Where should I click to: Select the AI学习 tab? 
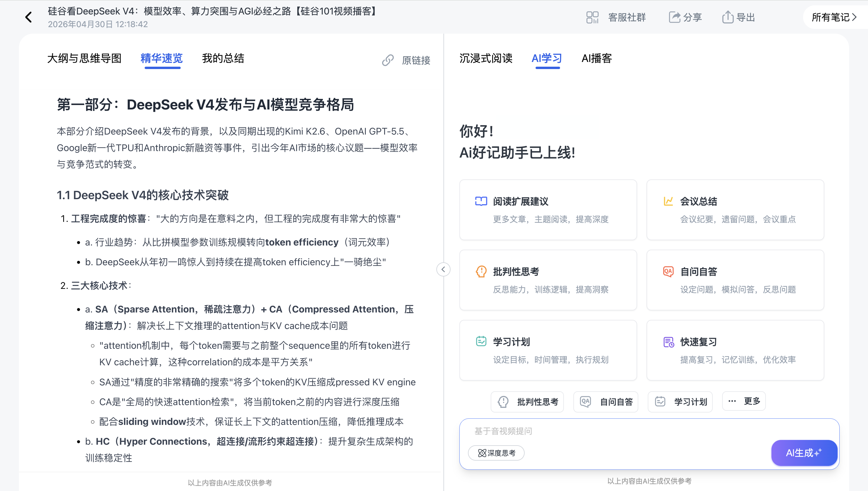coord(547,58)
